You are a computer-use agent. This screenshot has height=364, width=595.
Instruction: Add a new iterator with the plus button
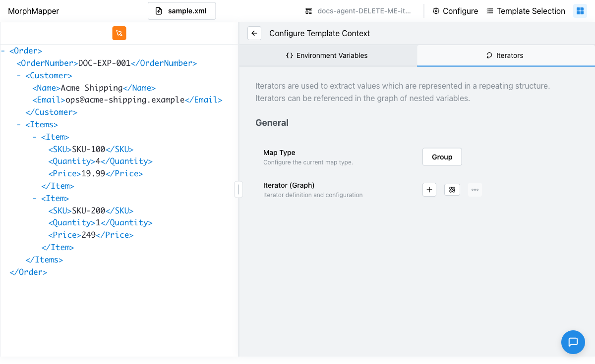[x=429, y=190]
